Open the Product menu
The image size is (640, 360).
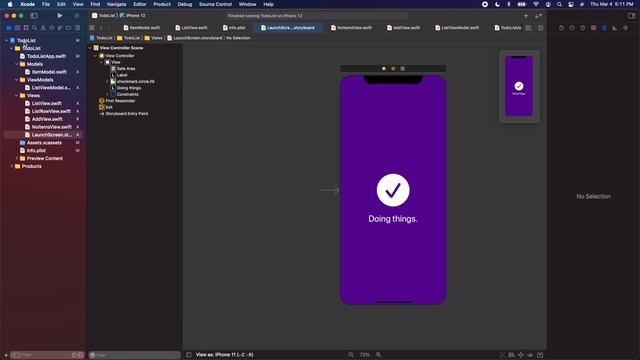click(x=162, y=4)
